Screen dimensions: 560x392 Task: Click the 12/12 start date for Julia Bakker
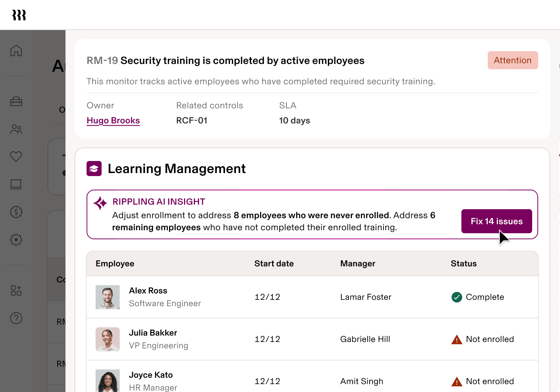(267, 339)
